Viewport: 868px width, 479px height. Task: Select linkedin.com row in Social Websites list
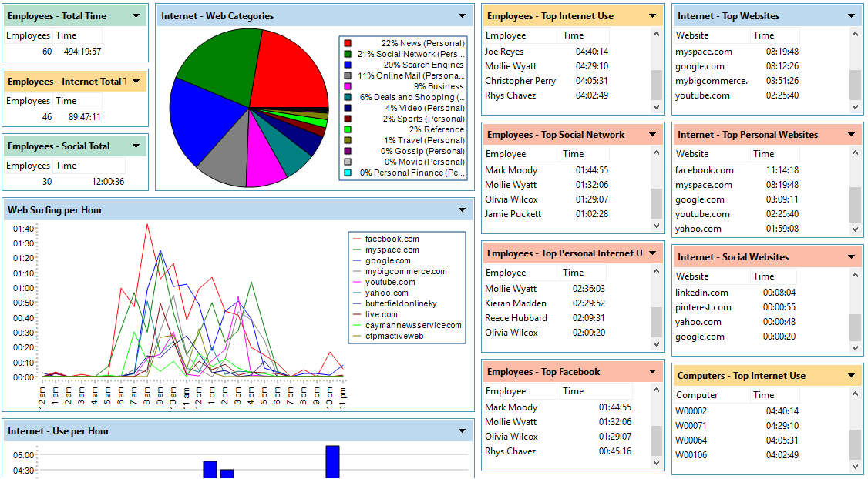(701, 293)
